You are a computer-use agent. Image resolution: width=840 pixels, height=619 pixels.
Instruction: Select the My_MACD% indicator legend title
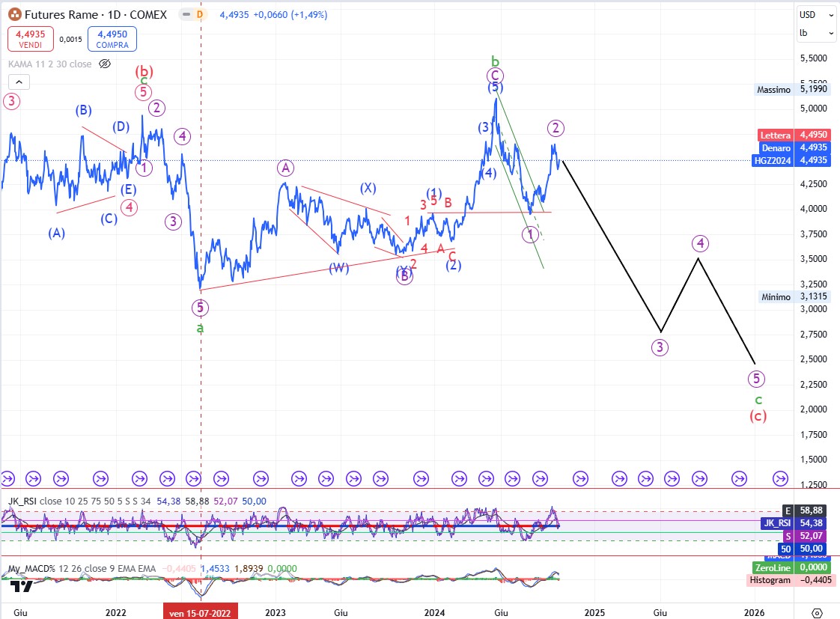pyautogui.click(x=31, y=569)
